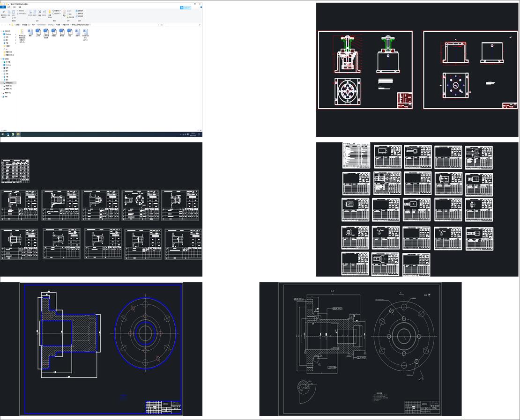520x420 pixels.
Task: Click the taskbar clock and date
Action: pyautogui.click(x=193, y=134)
